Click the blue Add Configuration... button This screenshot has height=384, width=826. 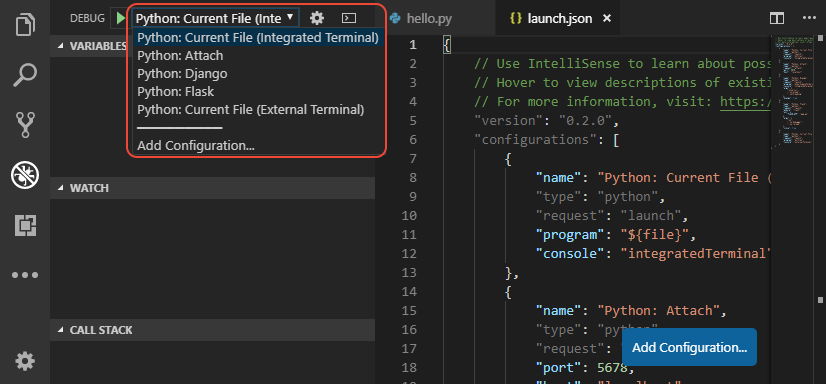(x=689, y=348)
